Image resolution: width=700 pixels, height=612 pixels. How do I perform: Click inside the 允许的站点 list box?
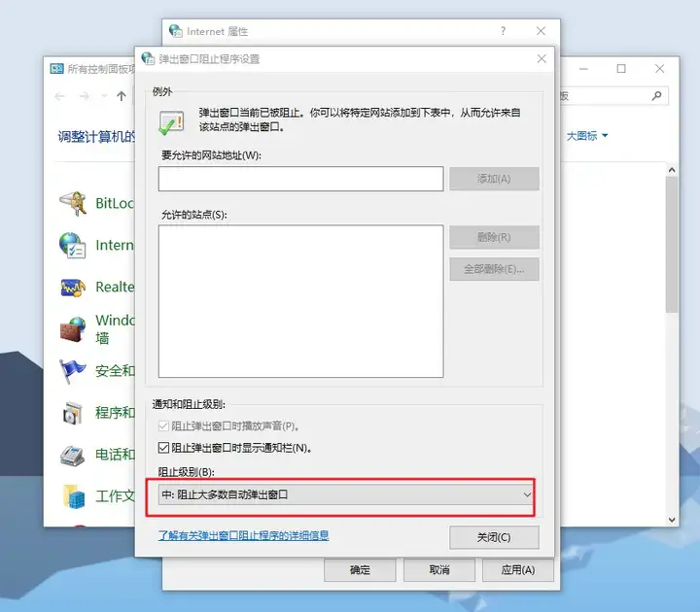[x=300, y=301]
